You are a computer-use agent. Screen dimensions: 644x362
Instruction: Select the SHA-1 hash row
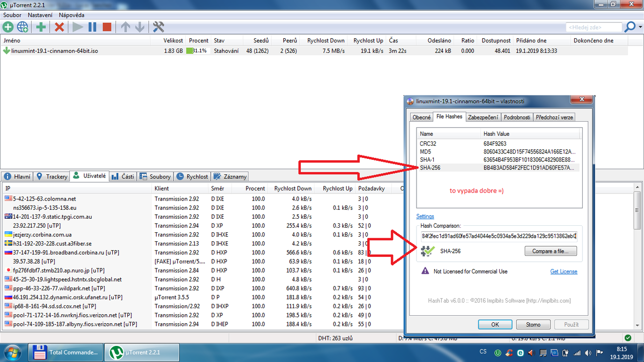499,160
